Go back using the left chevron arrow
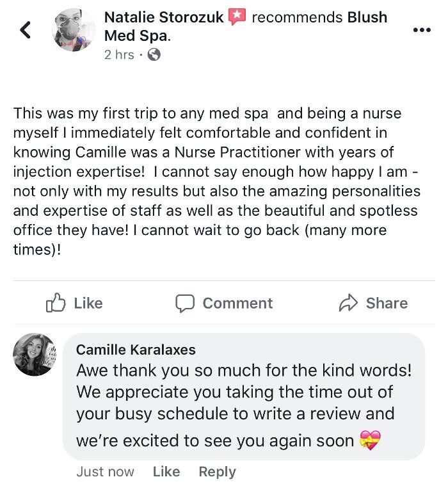The image size is (448, 493). pyautogui.click(x=26, y=29)
